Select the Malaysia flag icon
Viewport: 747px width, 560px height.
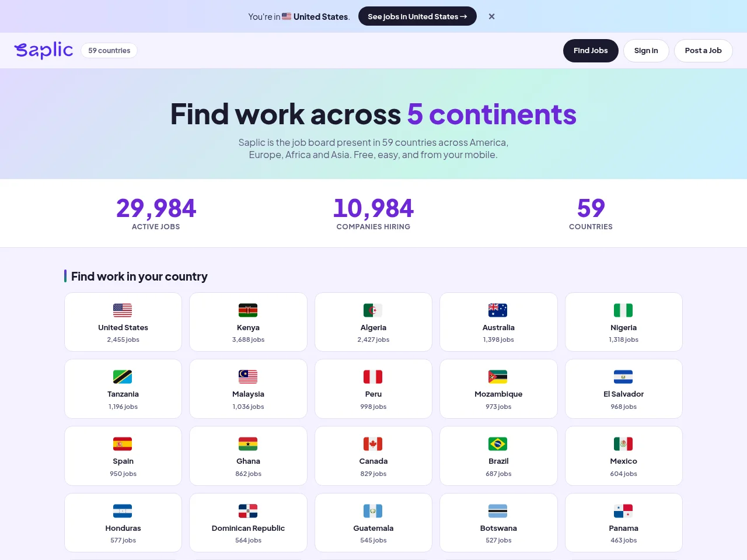point(248,377)
